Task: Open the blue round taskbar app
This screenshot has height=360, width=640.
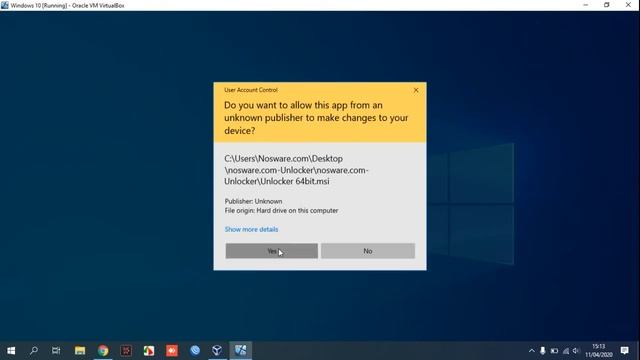Action: (x=195, y=351)
